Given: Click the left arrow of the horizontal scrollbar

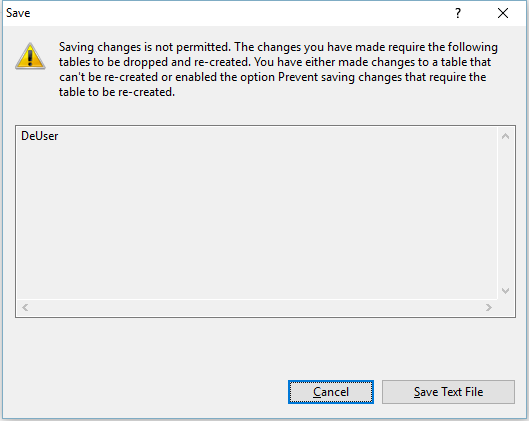Looking at the screenshot, I should pos(25,307).
